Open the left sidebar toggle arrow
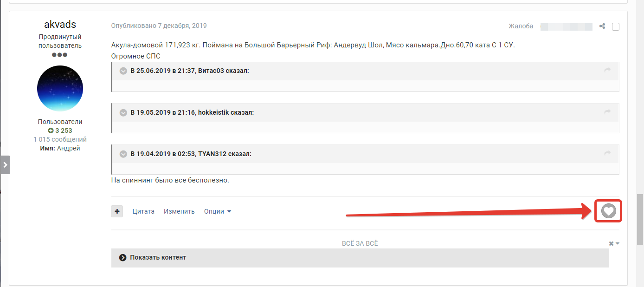 click(x=5, y=164)
